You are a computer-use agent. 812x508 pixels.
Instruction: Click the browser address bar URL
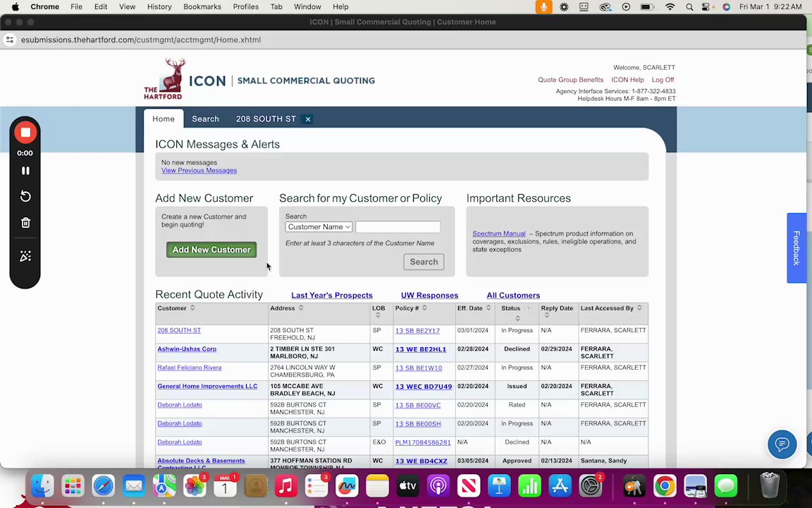pyautogui.click(x=141, y=40)
